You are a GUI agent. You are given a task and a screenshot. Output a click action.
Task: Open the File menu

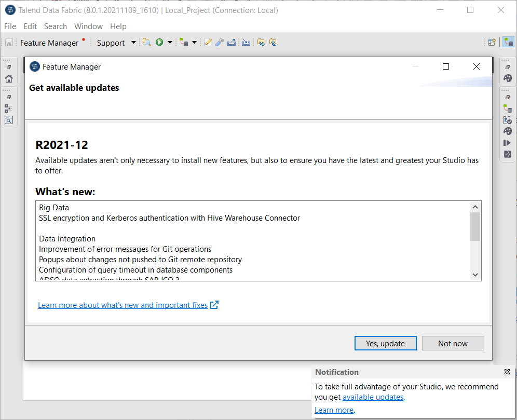click(10, 26)
